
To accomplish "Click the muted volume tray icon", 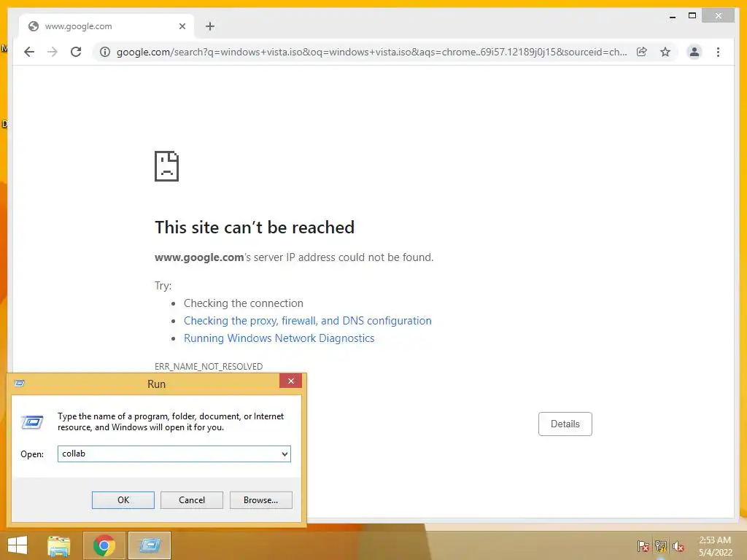I will coord(678,545).
